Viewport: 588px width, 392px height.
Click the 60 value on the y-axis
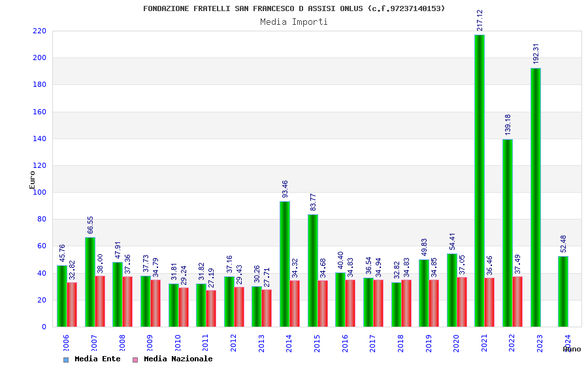click(x=42, y=246)
